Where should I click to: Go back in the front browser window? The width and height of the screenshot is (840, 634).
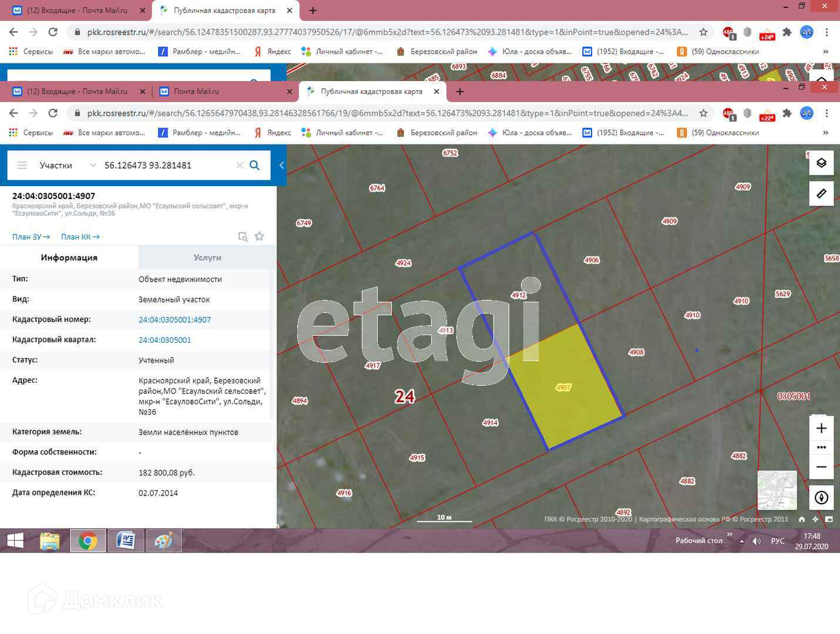pos(14,113)
